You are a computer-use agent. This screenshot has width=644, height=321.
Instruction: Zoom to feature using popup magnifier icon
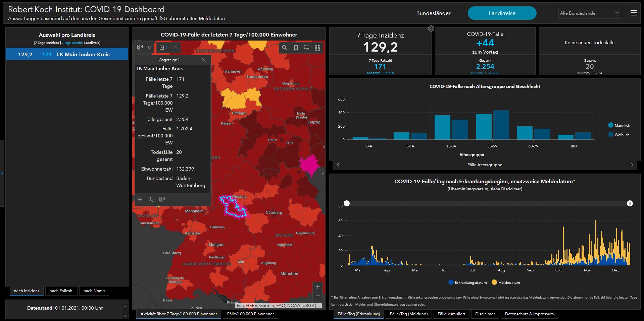151,200
